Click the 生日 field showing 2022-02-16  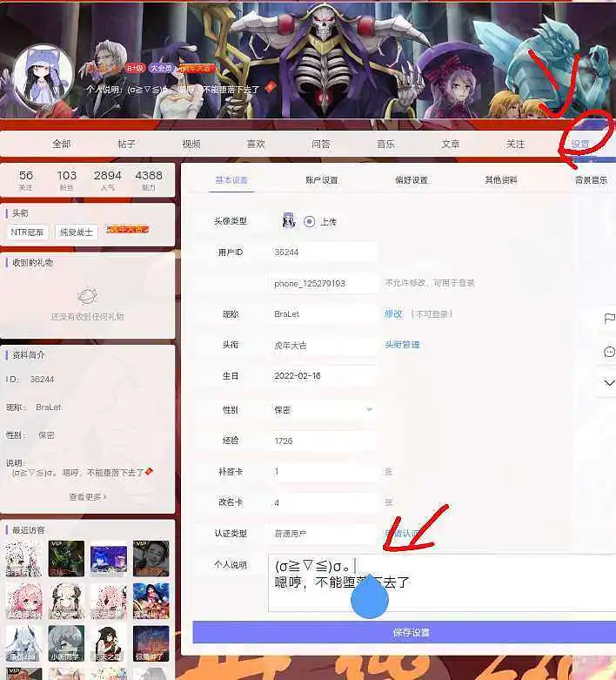[x=323, y=376]
